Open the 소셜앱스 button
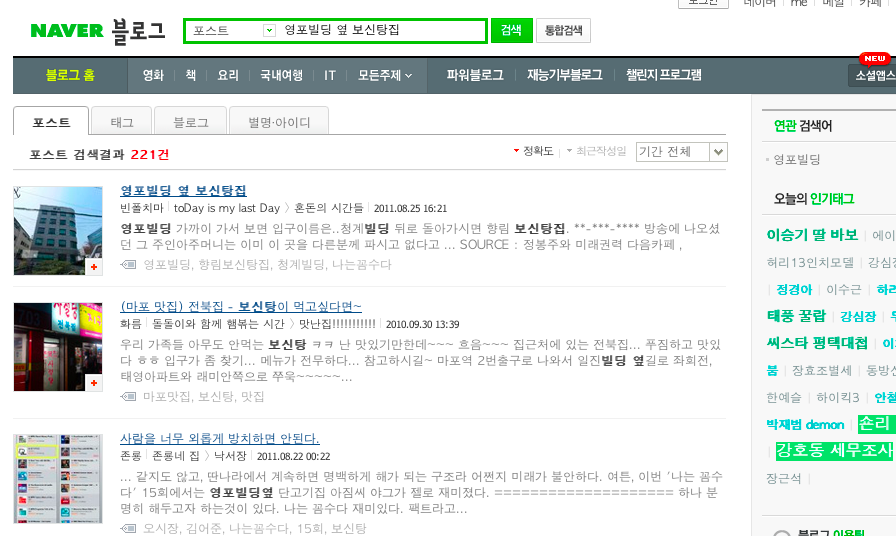 (x=873, y=75)
